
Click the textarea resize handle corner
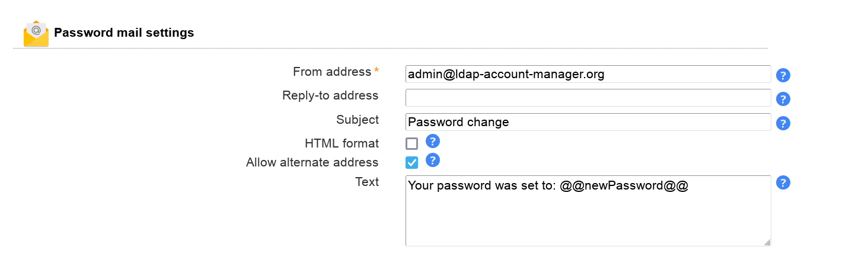point(767,242)
